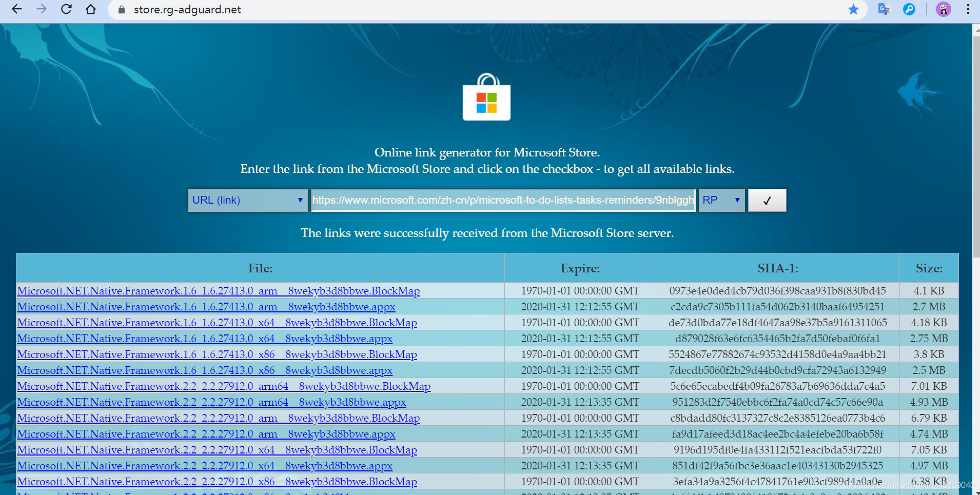Download Framework.1.6 x64 appx file
This screenshot has height=495, width=980.
[205, 339]
